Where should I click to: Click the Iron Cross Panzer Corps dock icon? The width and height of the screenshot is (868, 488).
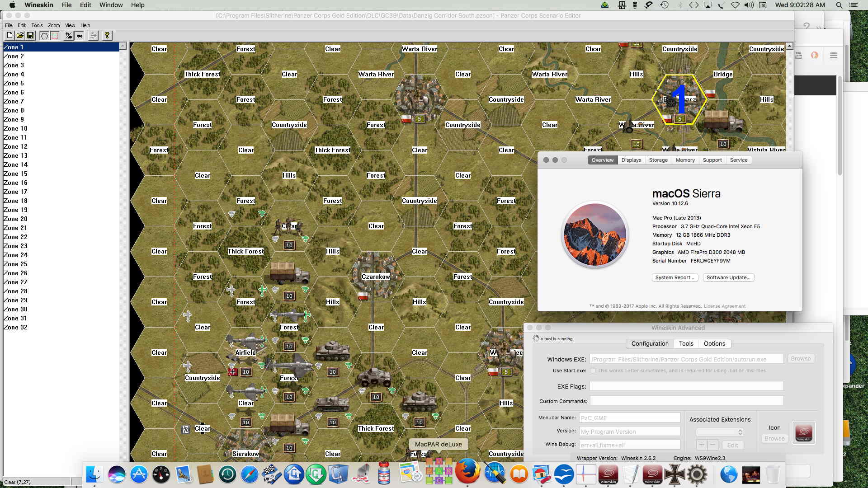[675, 474]
